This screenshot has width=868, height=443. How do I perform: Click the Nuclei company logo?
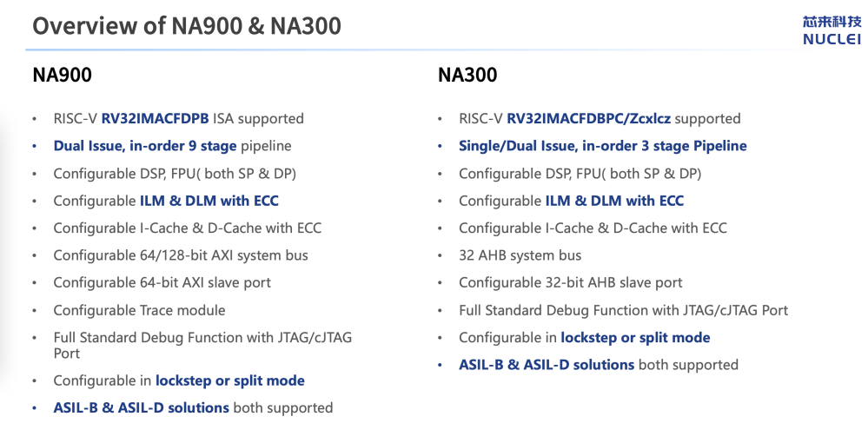click(832, 30)
